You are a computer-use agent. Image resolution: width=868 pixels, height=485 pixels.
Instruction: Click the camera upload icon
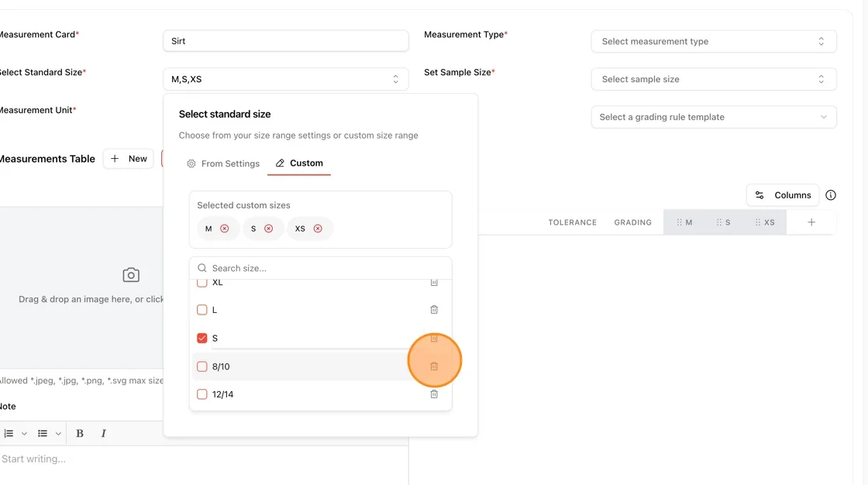click(131, 274)
